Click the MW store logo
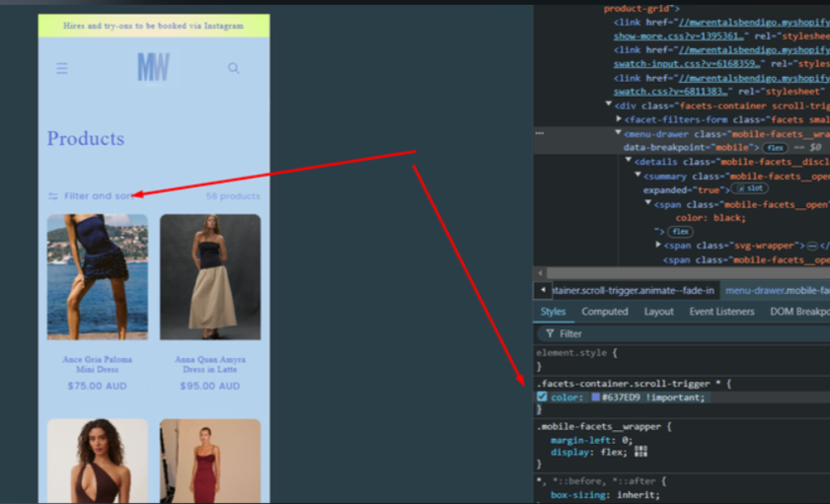The width and height of the screenshot is (830, 504). coord(154,67)
